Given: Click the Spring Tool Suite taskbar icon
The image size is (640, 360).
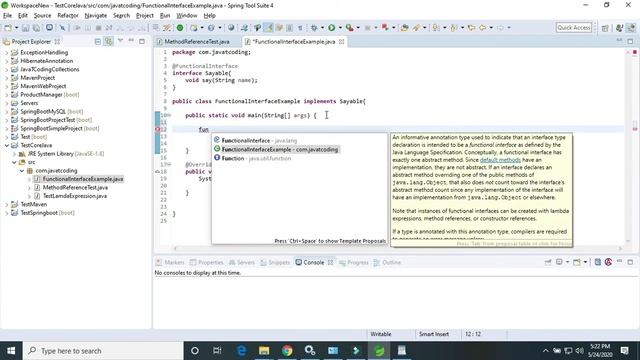Looking at the screenshot, I should point(379,351).
